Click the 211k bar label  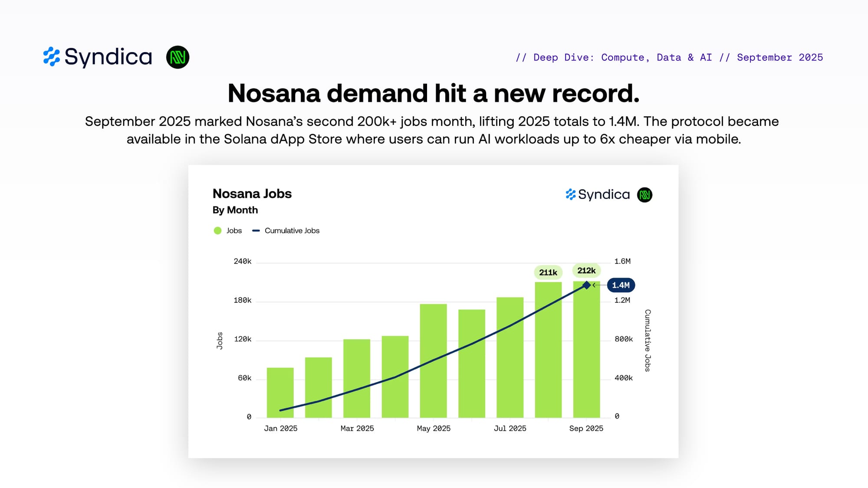pos(548,272)
